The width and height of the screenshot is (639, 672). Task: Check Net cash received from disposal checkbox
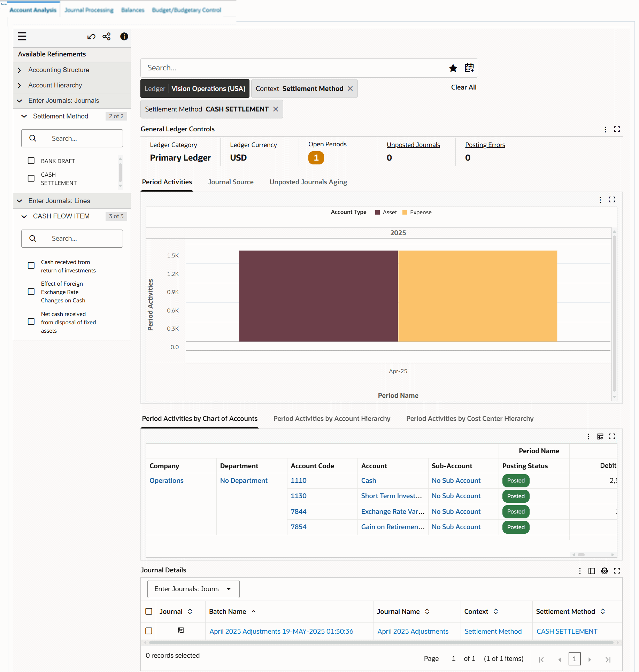click(x=31, y=322)
